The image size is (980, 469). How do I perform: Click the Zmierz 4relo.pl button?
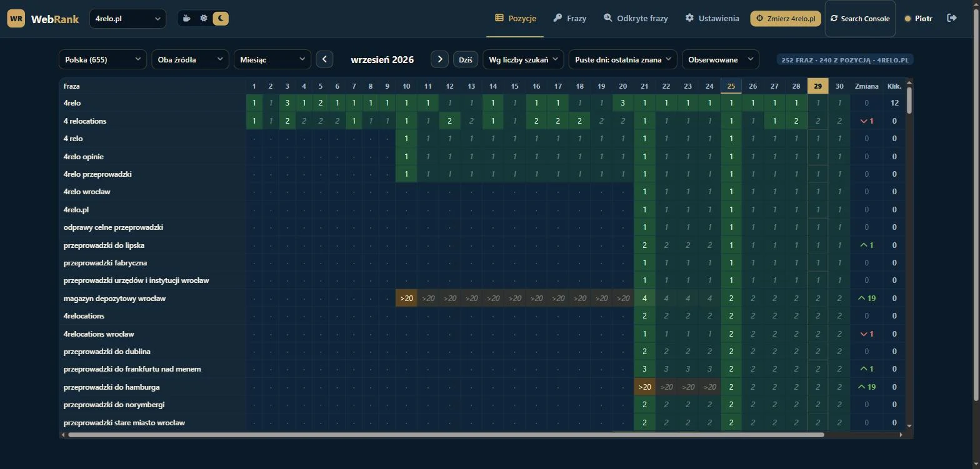click(786, 19)
